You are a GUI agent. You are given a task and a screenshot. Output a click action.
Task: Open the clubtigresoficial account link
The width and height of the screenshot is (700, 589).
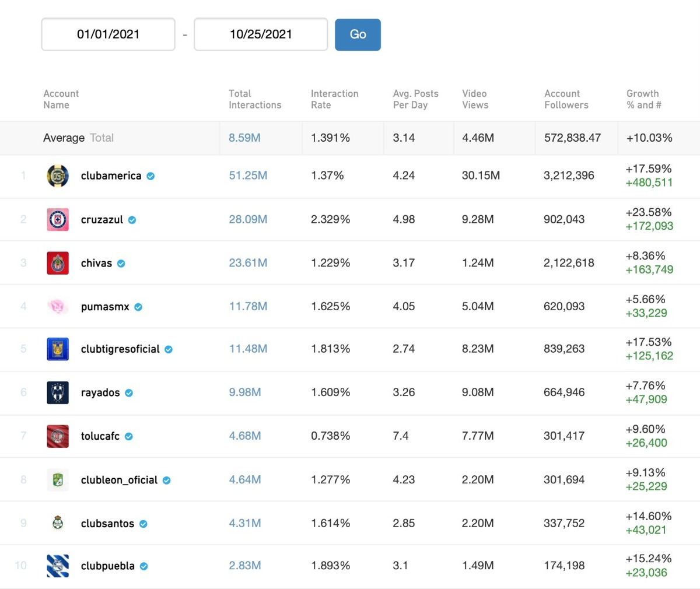coord(120,349)
